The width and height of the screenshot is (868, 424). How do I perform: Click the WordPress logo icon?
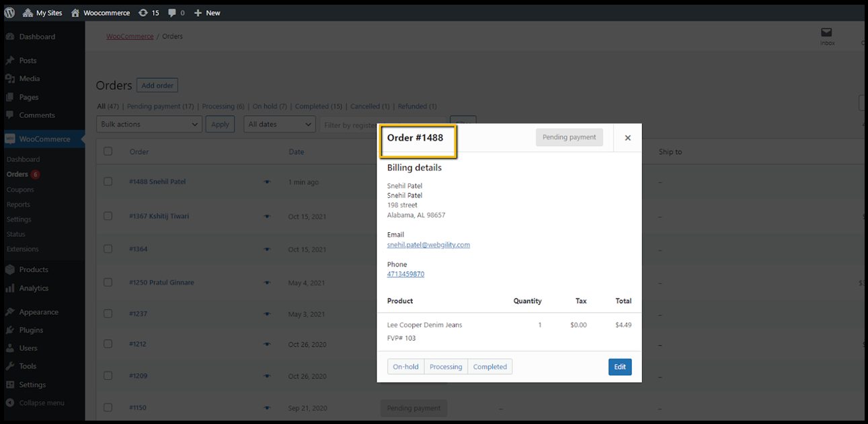[9, 13]
